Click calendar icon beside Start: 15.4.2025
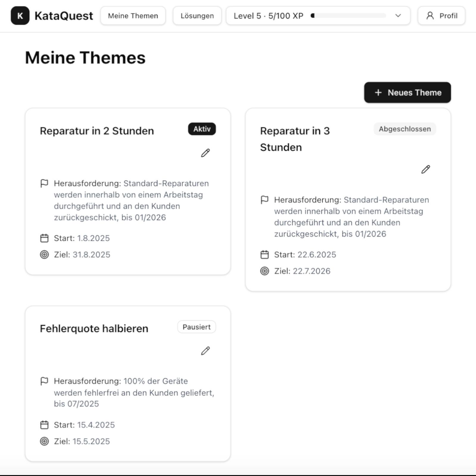This screenshot has width=476, height=476. click(44, 425)
